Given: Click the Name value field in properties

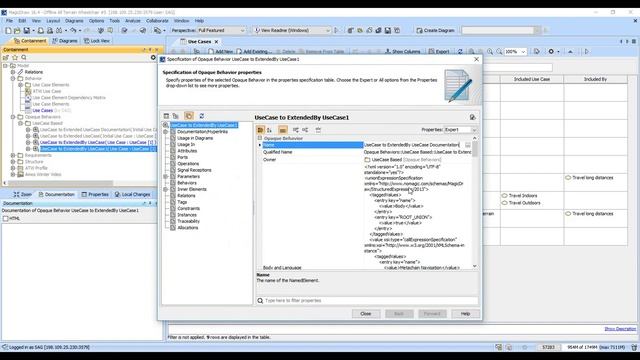Looking at the screenshot, I should pos(413,145).
